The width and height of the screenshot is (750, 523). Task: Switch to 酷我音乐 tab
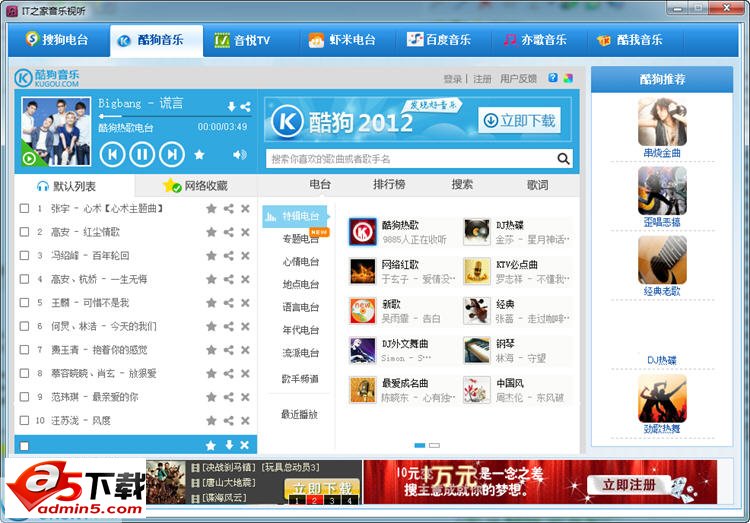coord(630,40)
